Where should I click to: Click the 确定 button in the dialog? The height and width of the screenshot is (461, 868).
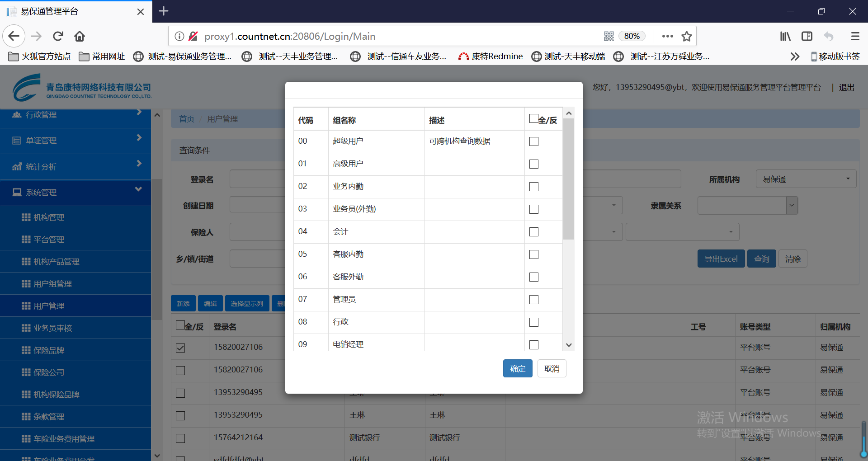tap(518, 369)
